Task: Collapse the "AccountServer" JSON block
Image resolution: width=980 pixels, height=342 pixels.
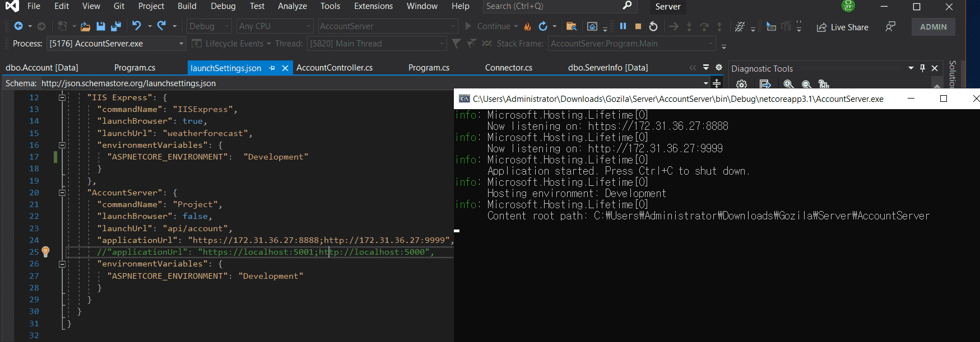Action: click(x=62, y=193)
